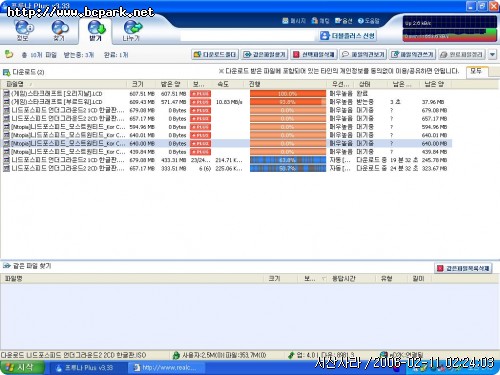Open 옵션 options in header
Viewport: 500px width, 375px height.
pyautogui.click(x=344, y=21)
